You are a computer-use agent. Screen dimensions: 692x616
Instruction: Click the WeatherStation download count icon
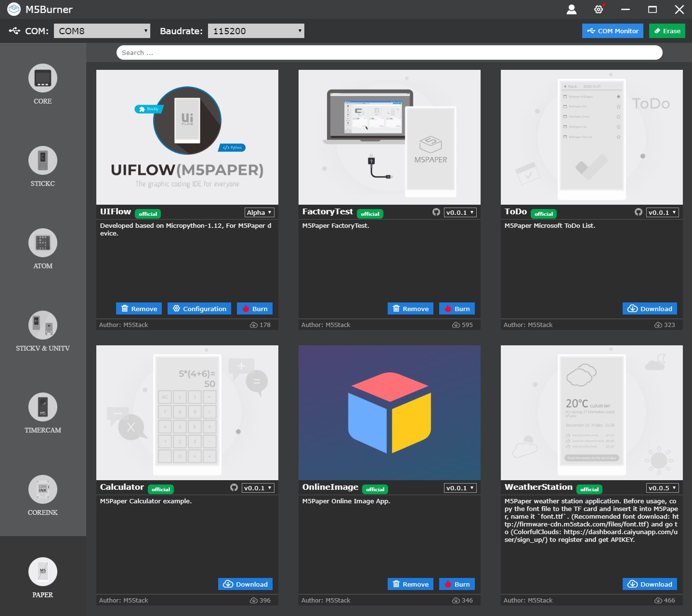click(x=658, y=600)
